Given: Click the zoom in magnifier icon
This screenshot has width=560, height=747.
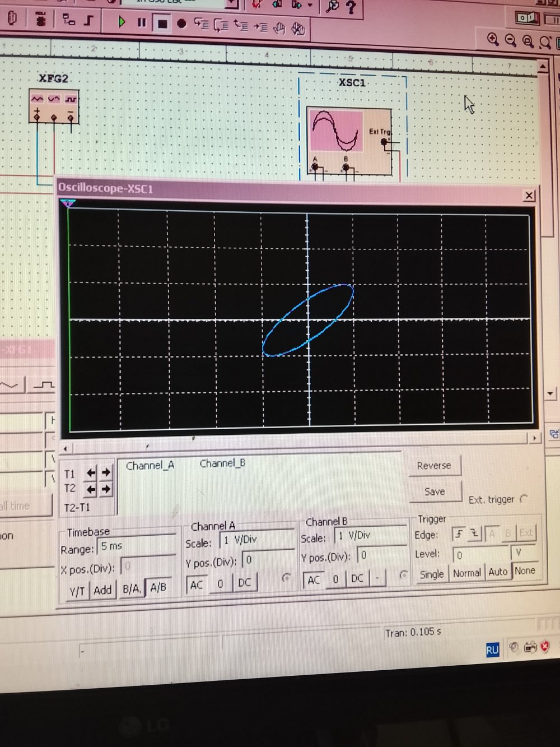Looking at the screenshot, I should click(493, 40).
